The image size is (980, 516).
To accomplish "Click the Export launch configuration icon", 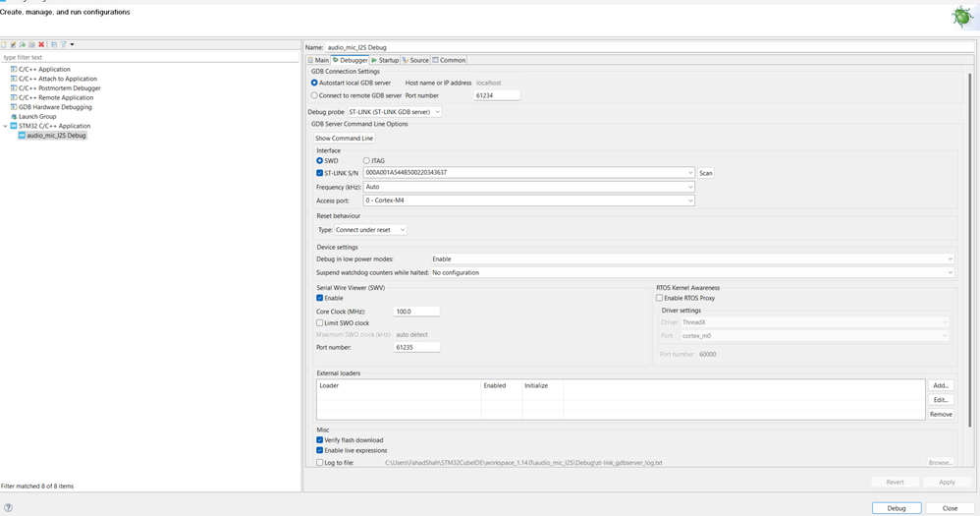I will pyautogui.click(x=23, y=44).
